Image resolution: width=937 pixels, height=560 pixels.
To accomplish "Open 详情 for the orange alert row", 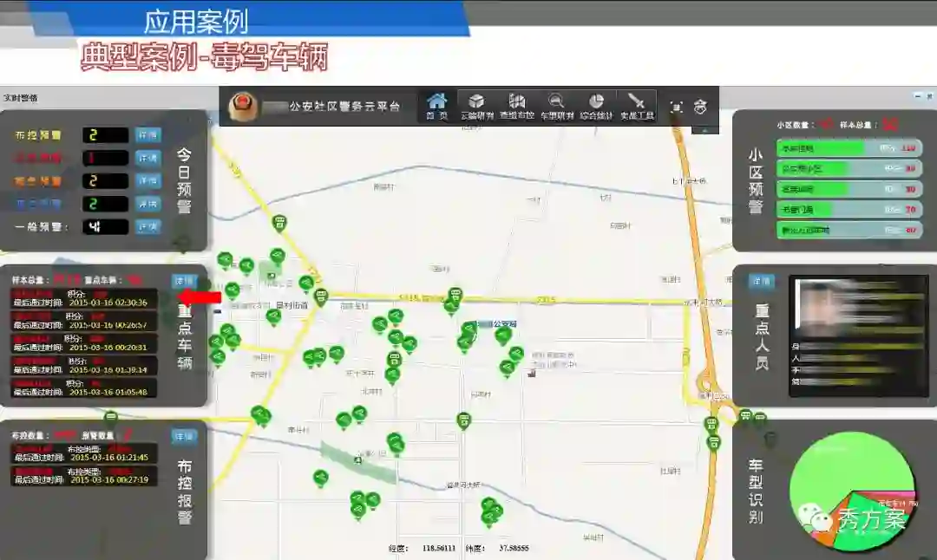I will tap(147, 180).
